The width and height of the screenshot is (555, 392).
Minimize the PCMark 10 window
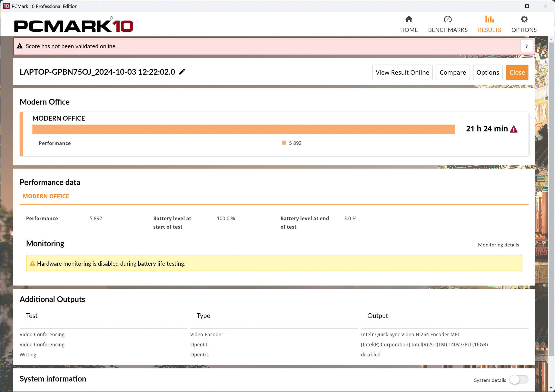tap(508, 6)
